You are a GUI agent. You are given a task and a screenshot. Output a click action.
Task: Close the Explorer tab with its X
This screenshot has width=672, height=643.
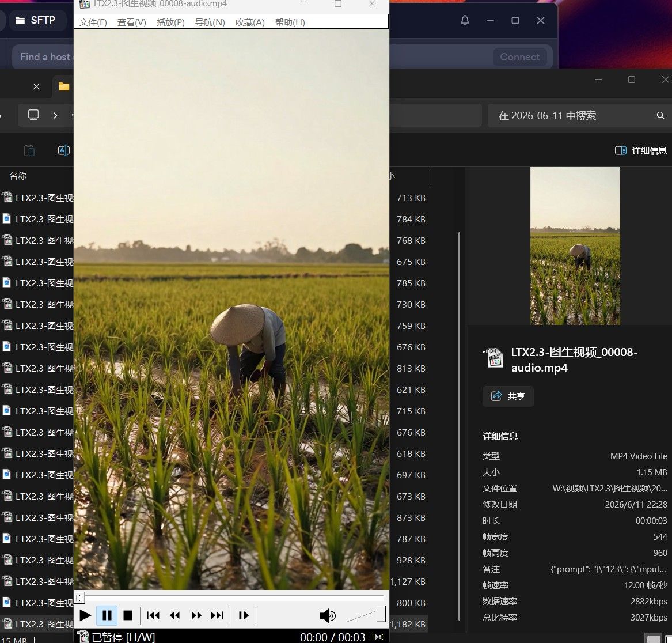(36, 86)
